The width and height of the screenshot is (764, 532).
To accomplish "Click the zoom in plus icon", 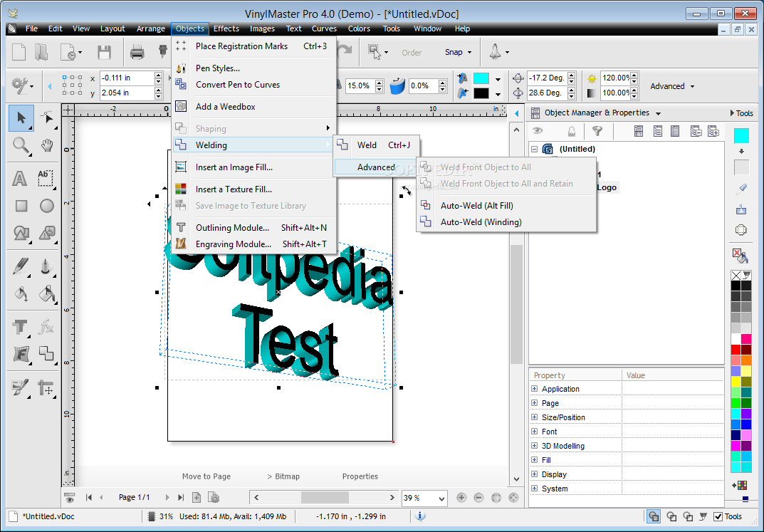I will tap(461, 497).
